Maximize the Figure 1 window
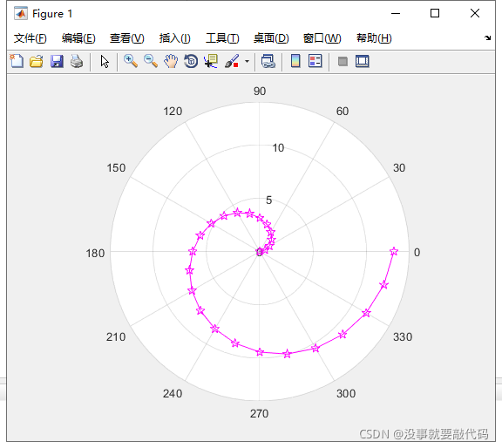The image size is (502, 448). point(435,13)
